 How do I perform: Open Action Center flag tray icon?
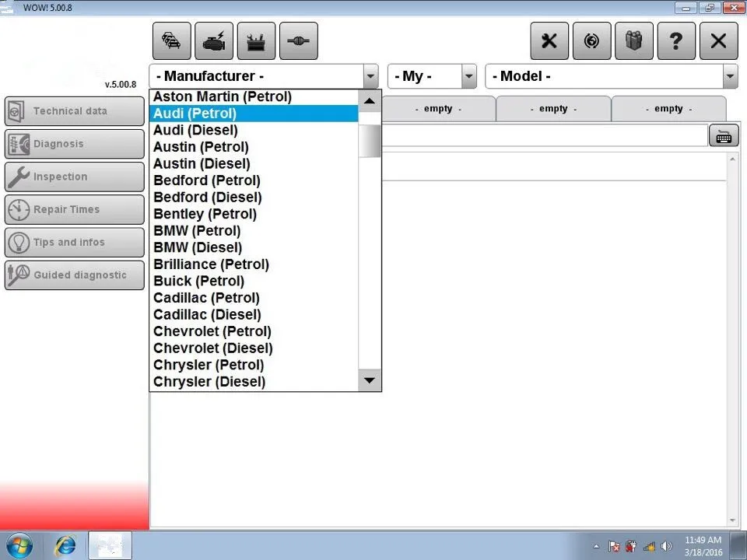(614, 546)
